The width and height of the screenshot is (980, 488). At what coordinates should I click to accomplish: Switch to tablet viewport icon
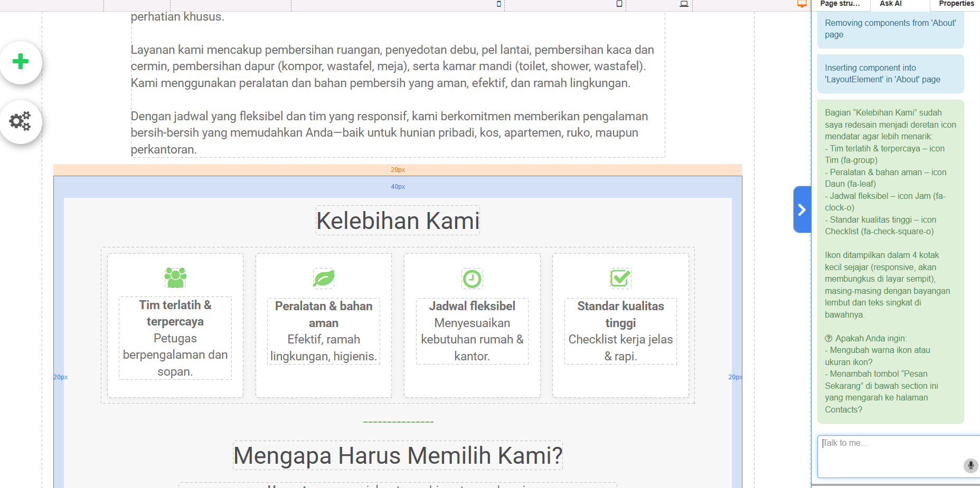619,4
